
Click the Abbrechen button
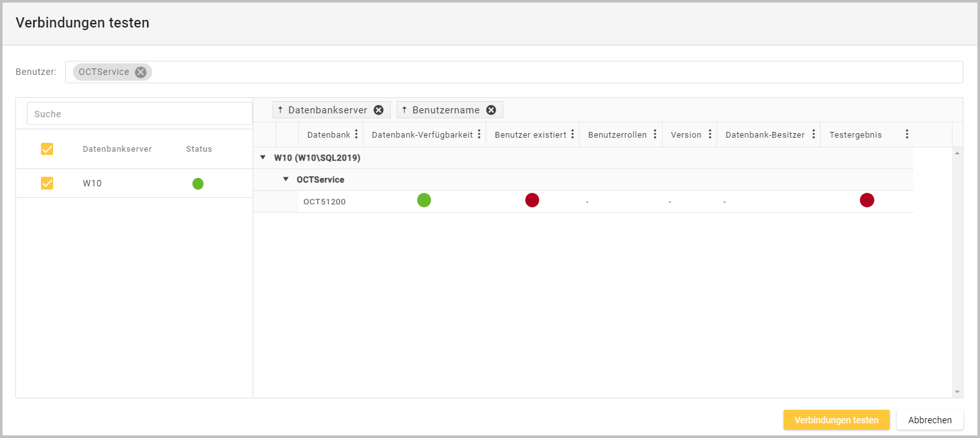coord(929,420)
